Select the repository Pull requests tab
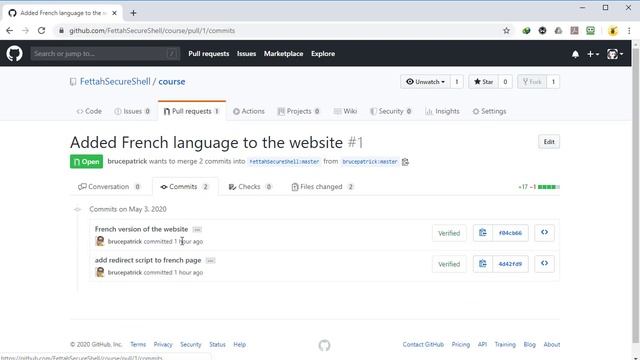This screenshot has width=640, height=360. pyautogui.click(x=191, y=111)
